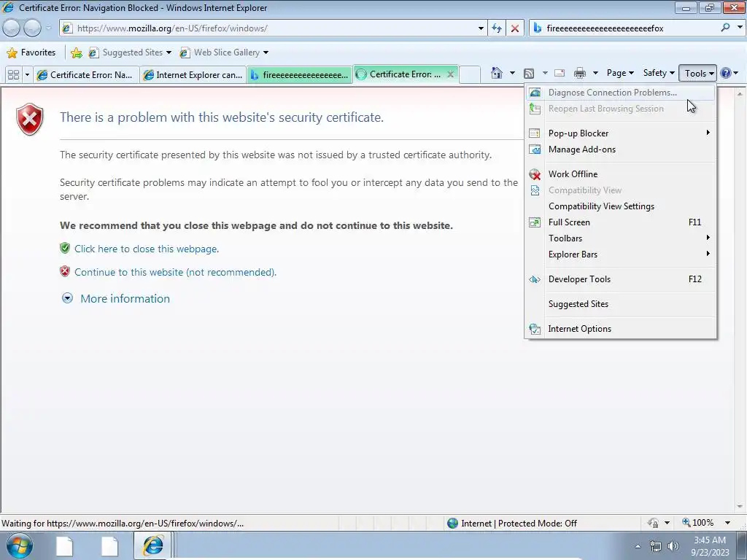Click 'Continue to this website' link
747x560 pixels.
coord(175,272)
